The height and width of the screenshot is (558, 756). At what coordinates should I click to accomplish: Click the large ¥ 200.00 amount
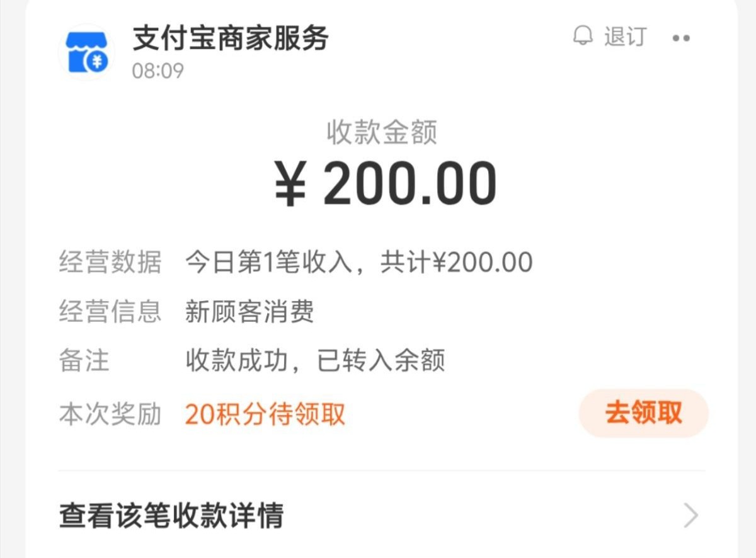click(386, 184)
